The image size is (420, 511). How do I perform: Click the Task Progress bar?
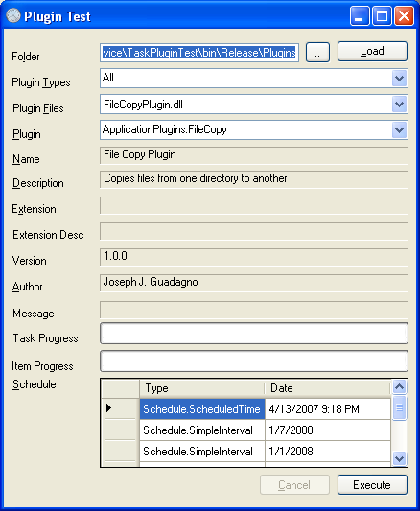(x=254, y=333)
